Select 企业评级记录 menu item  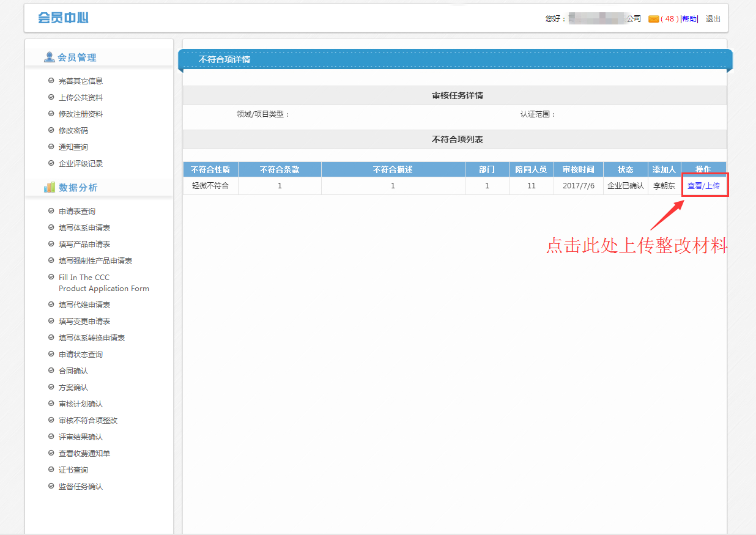point(80,164)
